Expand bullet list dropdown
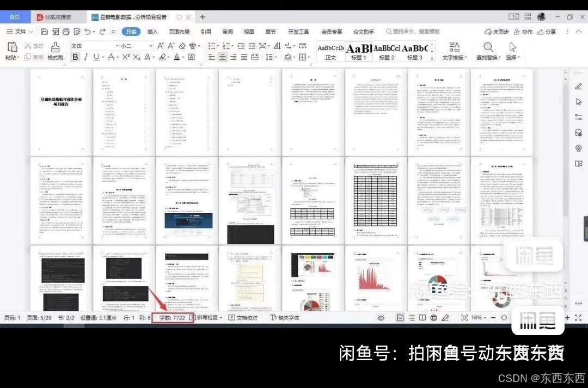Screen dimensions: 588x388 217,46
